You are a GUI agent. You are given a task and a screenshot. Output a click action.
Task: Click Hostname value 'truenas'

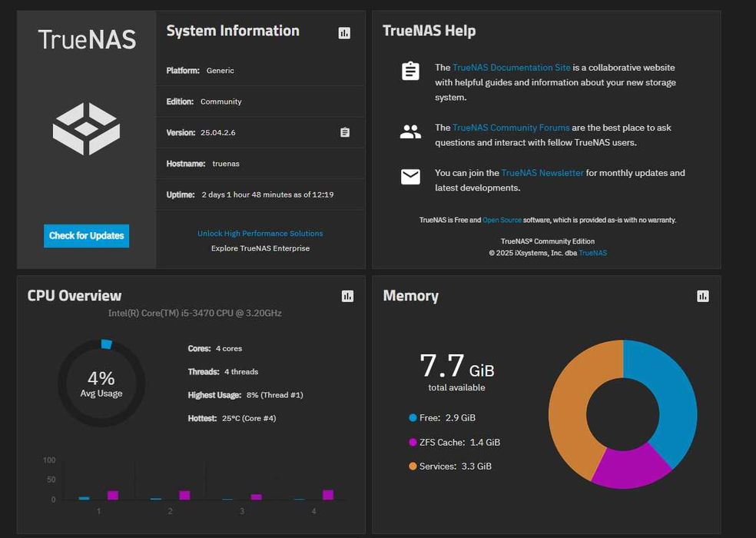pyautogui.click(x=226, y=164)
